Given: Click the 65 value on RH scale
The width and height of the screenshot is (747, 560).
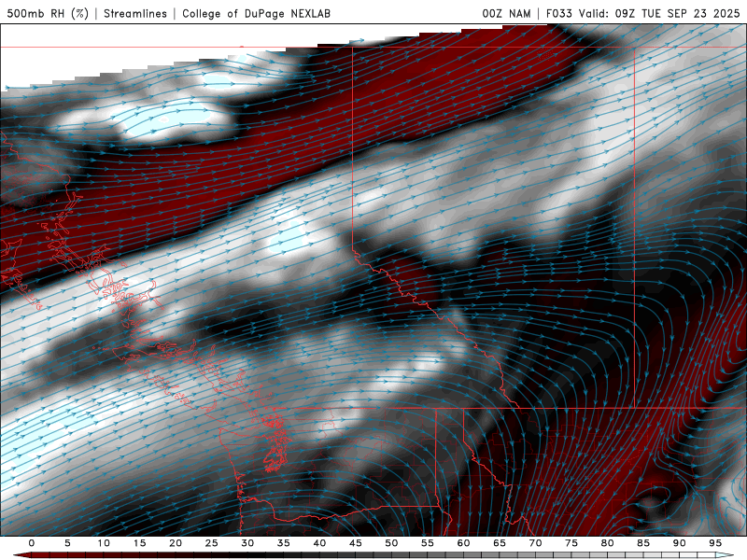Looking at the screenshot, I should pyautogui.click(x=500, y=543).
